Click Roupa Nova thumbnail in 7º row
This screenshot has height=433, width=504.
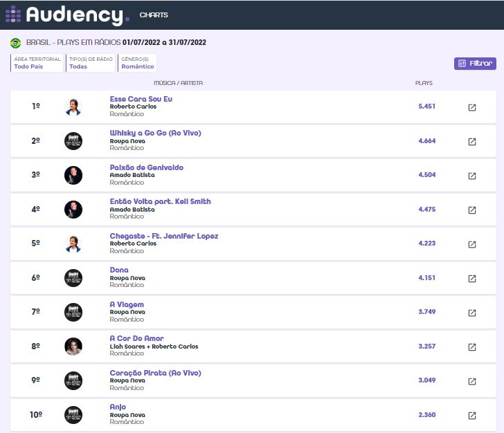coord(73,312)
